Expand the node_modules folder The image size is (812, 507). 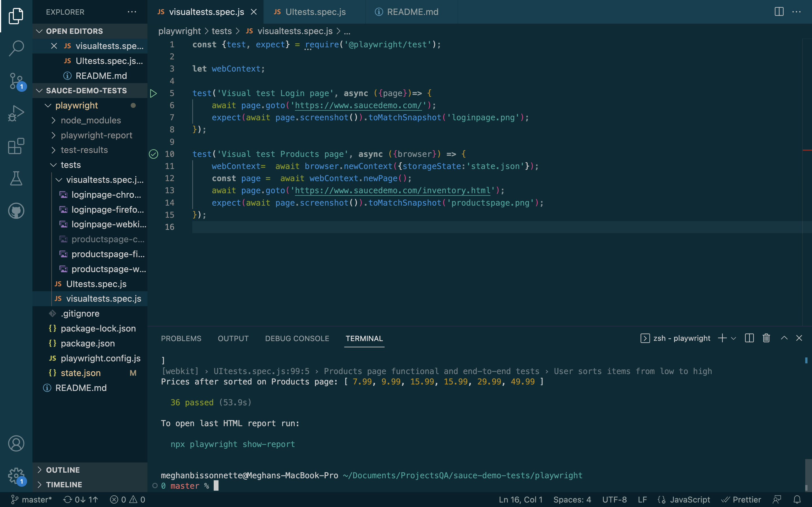click(x=91, y=120)
